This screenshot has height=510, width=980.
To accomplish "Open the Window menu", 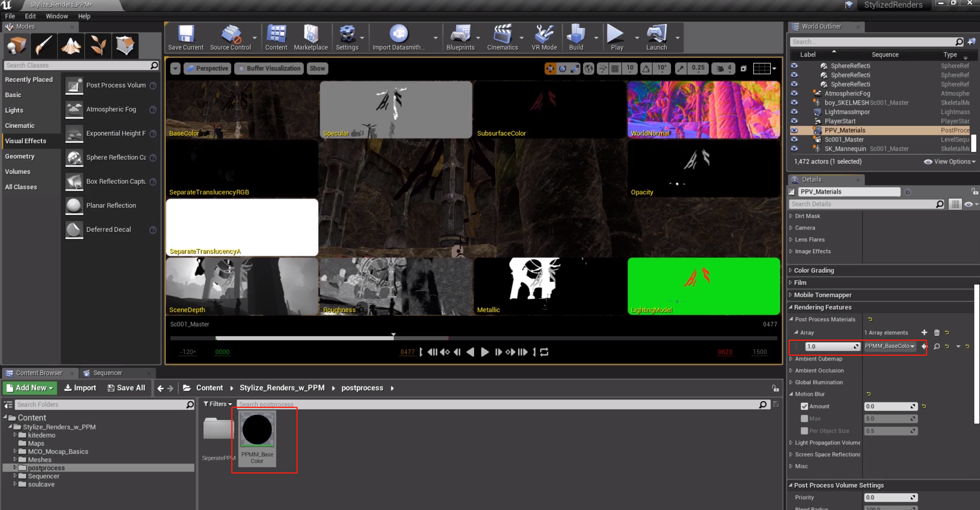I will (56, 16).
